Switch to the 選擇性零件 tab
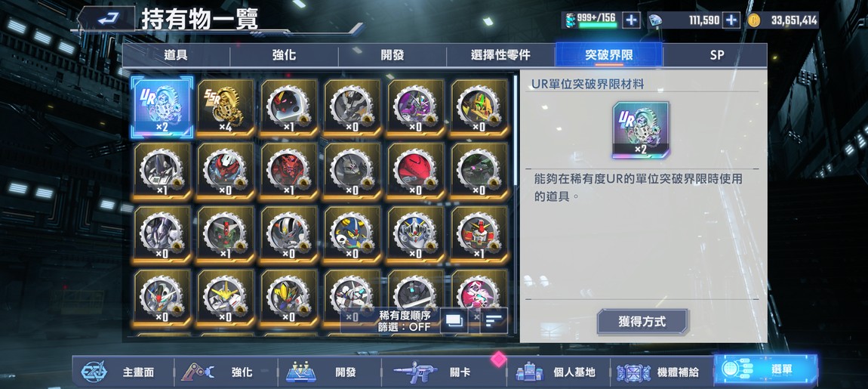The image size is (868, 389). 500,55
